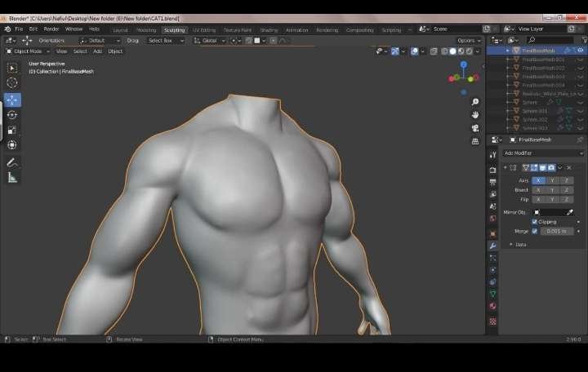Toggle modifier show in edit mode icon
The height and width of the screenshot is (372, 588).
coord(534,168)
